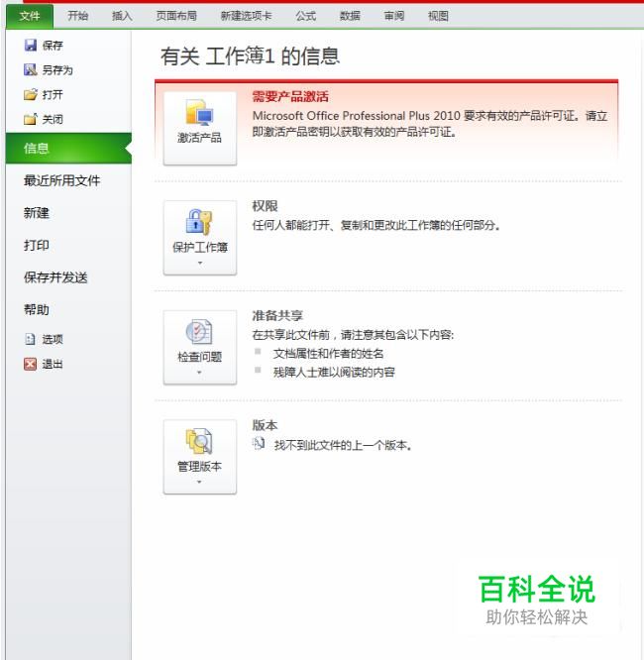This screenshot has width=644, height=660.
Task: Switch to the 页面布局 ribbon tab
Action: point(176,16)
